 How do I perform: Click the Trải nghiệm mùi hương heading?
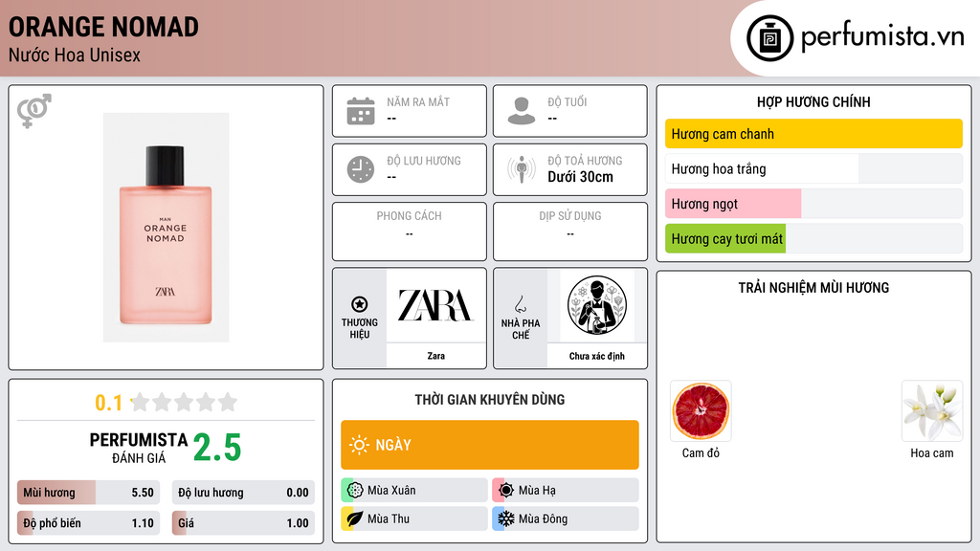click(813, 288)
